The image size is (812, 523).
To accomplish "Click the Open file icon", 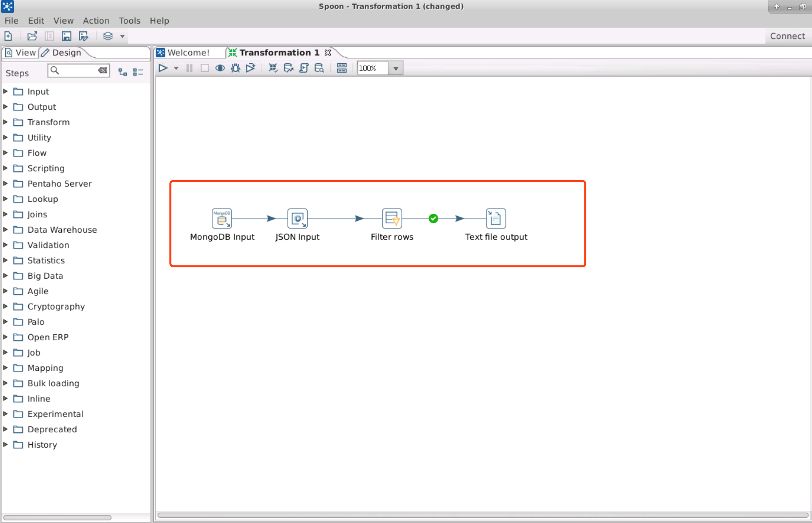I will (32, 36).
